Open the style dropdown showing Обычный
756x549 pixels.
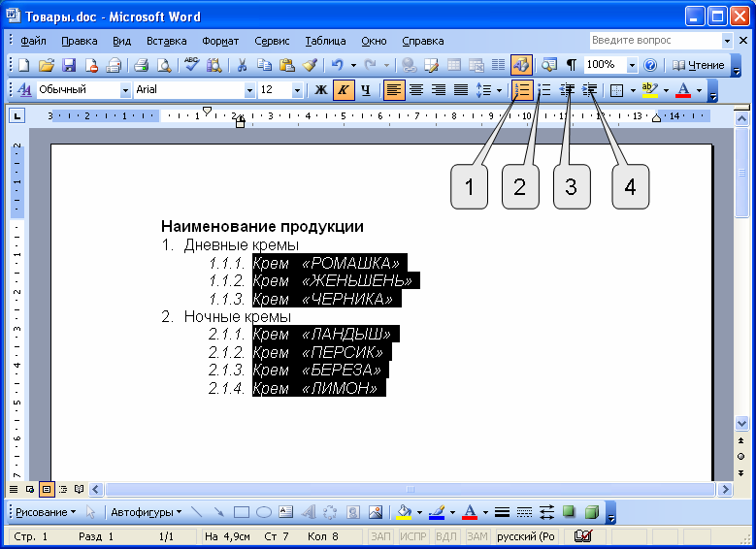[125, 90]
